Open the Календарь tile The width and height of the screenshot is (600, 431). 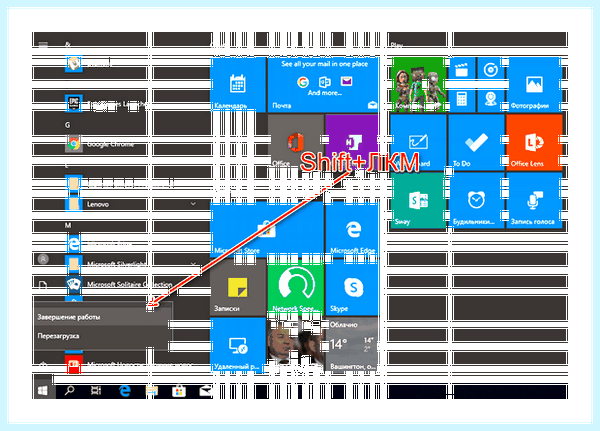[x=238, y=84]
